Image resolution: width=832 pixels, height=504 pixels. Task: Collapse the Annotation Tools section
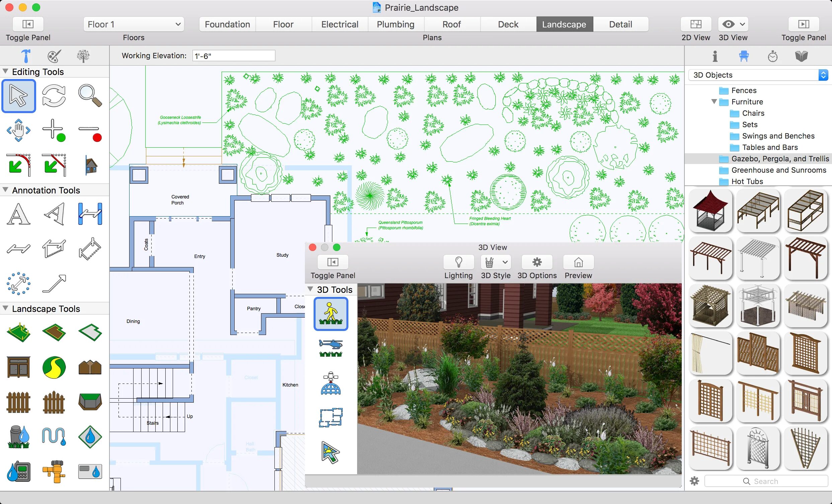pyautogui.click(x=5, y=190)
